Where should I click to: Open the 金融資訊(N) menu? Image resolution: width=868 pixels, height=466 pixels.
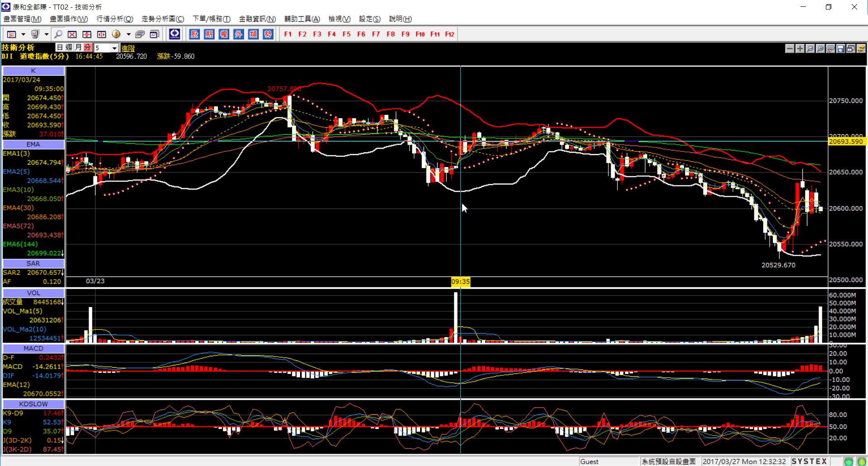257,19
